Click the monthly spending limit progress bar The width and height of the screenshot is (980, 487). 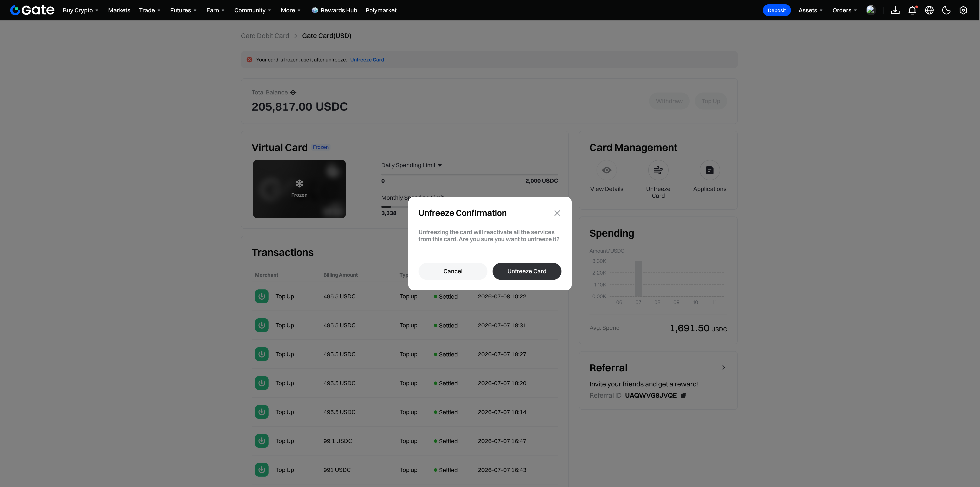[x=395, y=207]
